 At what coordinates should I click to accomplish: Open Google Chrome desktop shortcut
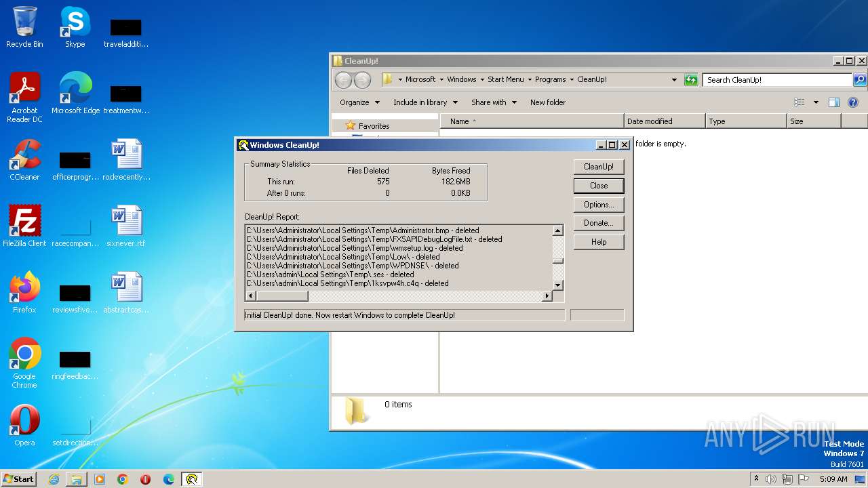pyautogui.click(x=24, y=363)
